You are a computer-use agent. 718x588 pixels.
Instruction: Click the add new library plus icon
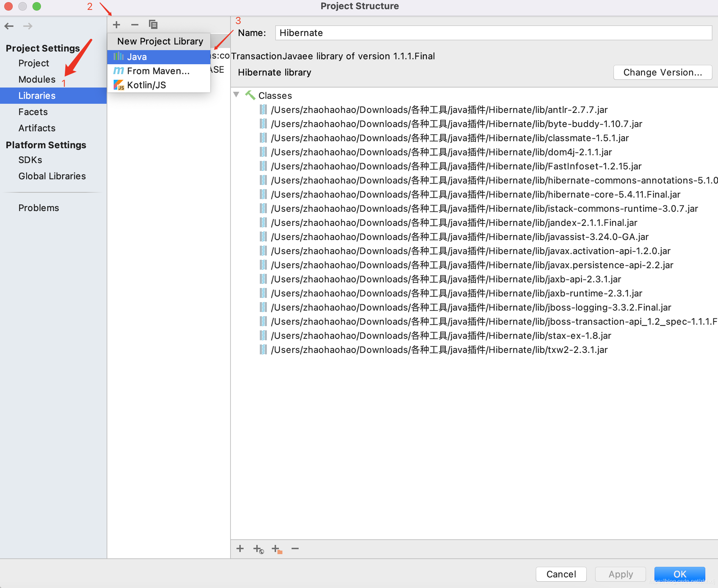click(x=116, y=25)
